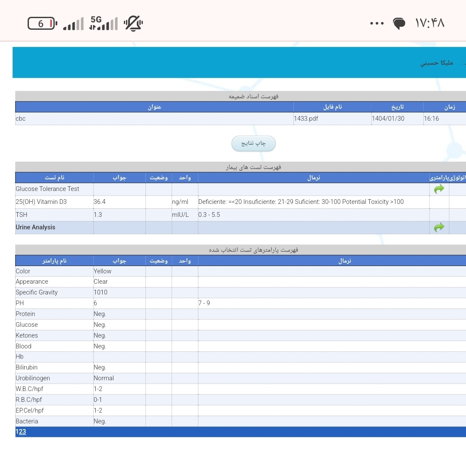
Task: Select the Protein parameter
Action: (25, 314)
